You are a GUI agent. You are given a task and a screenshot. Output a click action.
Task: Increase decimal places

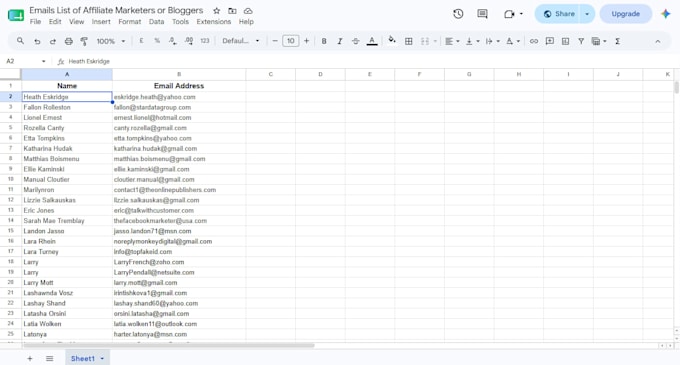click(189, 41)
